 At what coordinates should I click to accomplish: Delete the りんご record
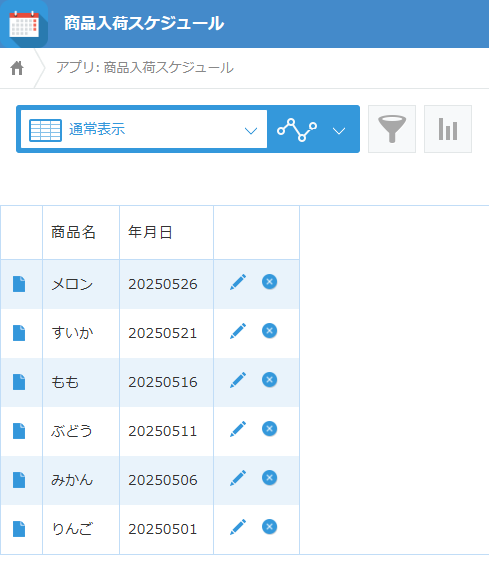(x=269, y=527)
